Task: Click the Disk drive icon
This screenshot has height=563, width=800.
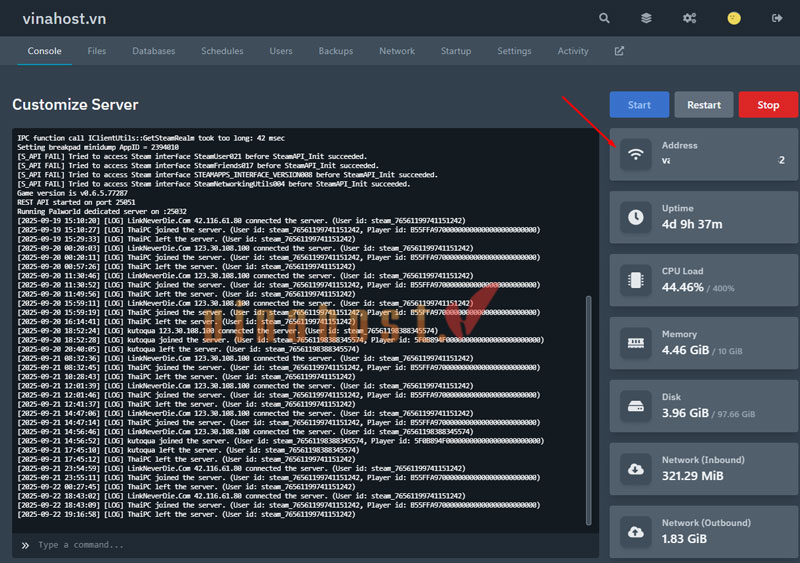Action: pyautogui.click(x=636, y=405)
